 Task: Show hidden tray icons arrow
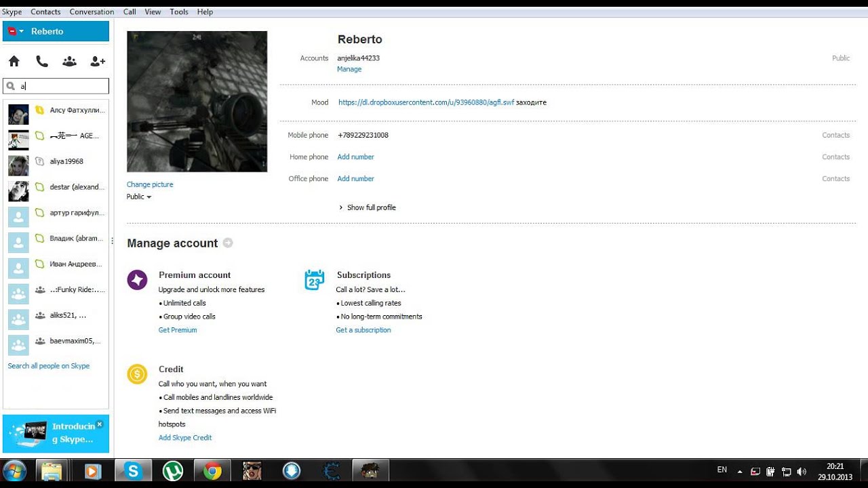click(x=740, y=471)
